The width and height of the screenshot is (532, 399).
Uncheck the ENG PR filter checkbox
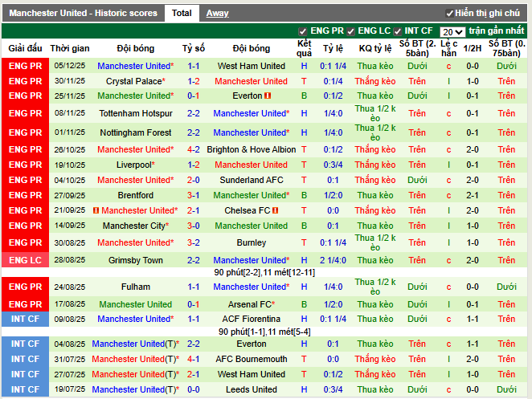(x=302, y=31)
